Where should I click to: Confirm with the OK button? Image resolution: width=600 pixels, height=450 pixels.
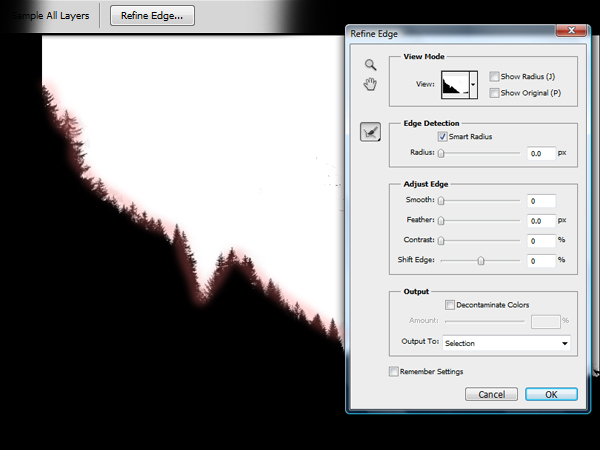[551, 394]
